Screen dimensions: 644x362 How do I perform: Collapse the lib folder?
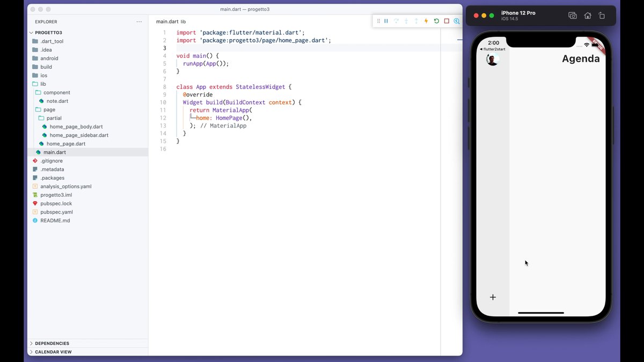[x=43, y=84]
